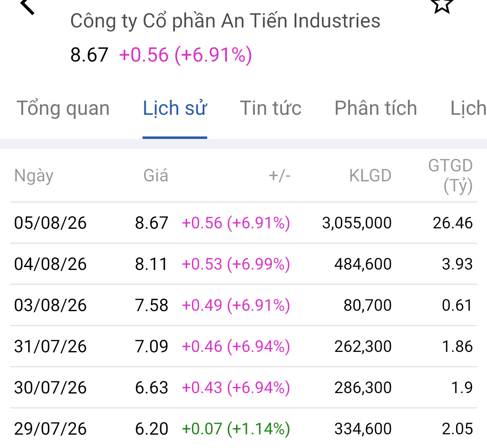Screen dimensions: 487x448
Task: Tap the back arrow icon
Action: coord(27,6)
